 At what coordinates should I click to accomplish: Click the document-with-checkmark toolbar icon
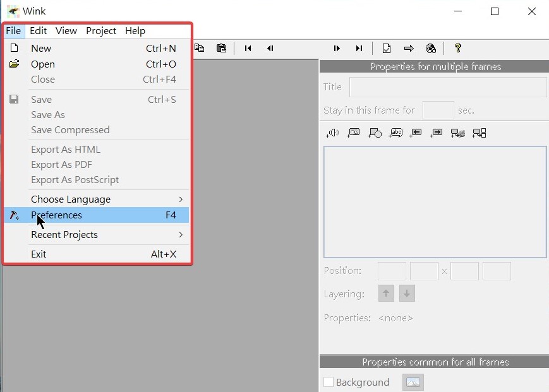click(387, 48)
